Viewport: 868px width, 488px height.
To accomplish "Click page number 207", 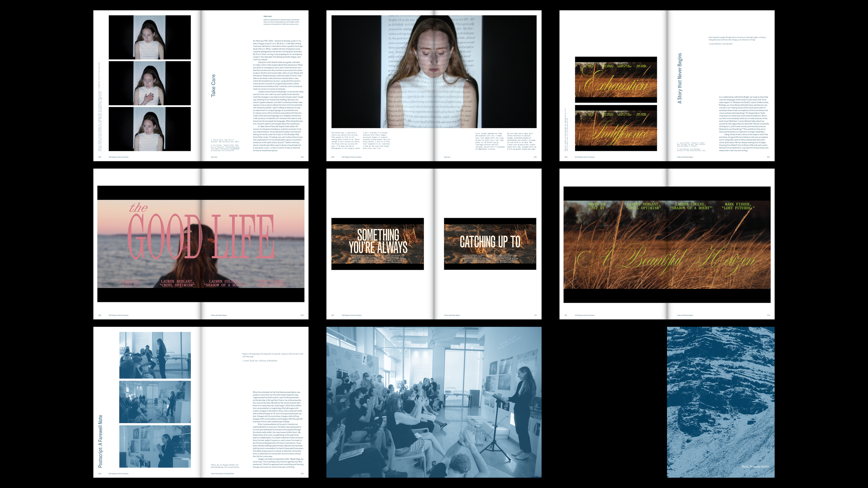I will (768, 157).
